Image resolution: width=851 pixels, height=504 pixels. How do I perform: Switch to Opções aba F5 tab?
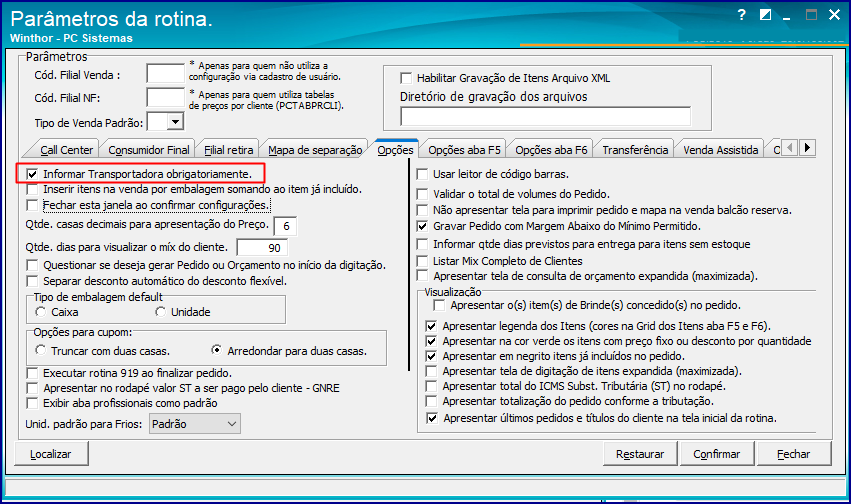point(464,150)
